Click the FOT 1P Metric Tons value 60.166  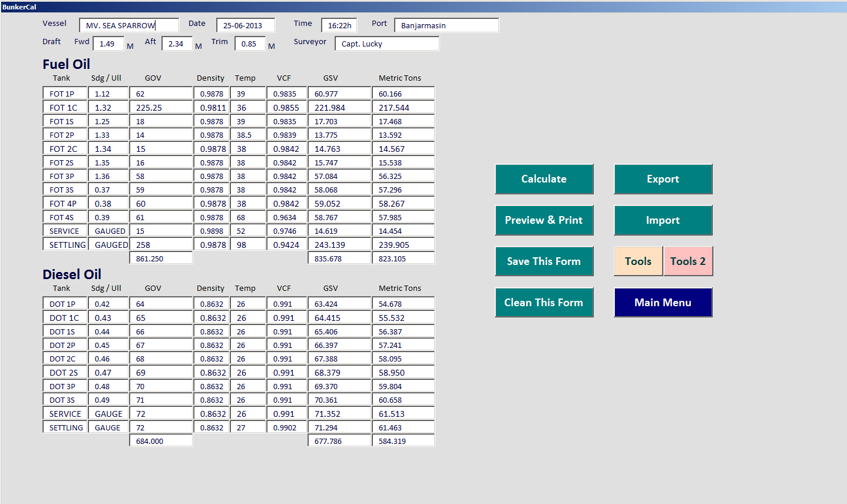click(403, 94)
